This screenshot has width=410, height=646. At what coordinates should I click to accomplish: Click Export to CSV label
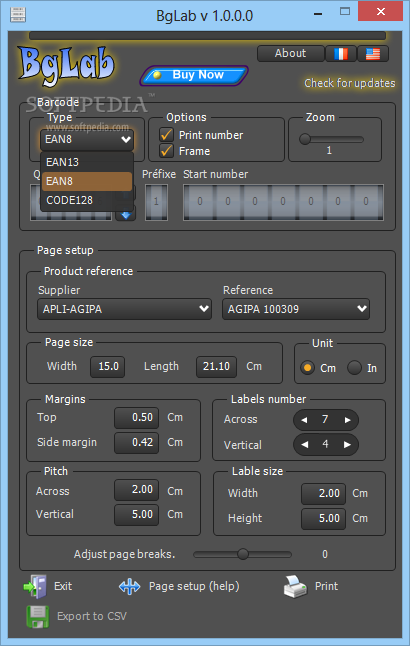(x=92, y=616)
